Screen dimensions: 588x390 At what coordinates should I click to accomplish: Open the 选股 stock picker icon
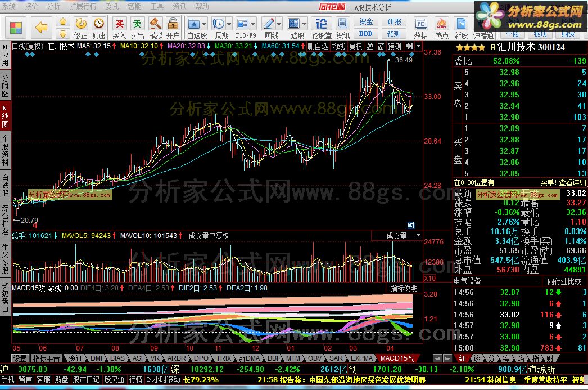click(293, 24)
